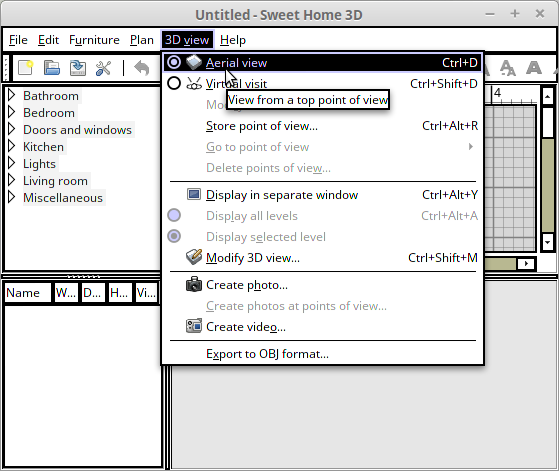Click the plan scrollbar down arrow
Image resolution: width=559 pixels, height=471 pixels.
click(547, 242)
